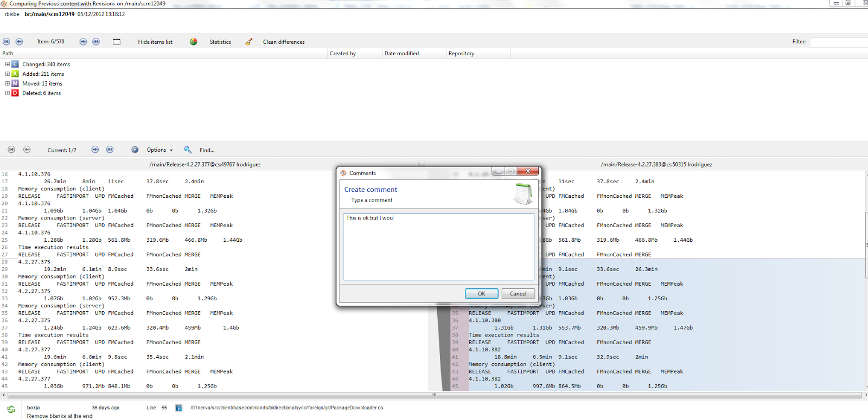868x419 pixels.
Task: Jump to the last difference in file
Action: coord(110,150)
